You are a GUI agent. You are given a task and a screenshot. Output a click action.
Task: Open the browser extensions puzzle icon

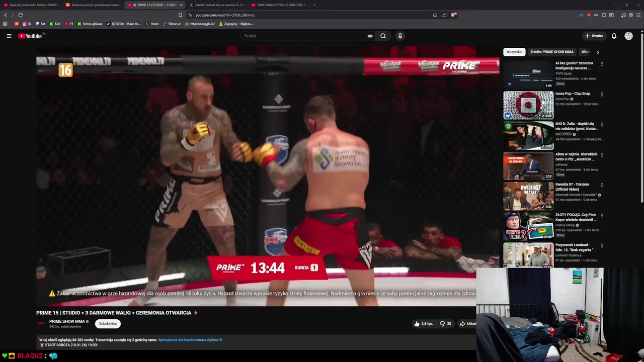pyautogui.click(x=604, y=15)
